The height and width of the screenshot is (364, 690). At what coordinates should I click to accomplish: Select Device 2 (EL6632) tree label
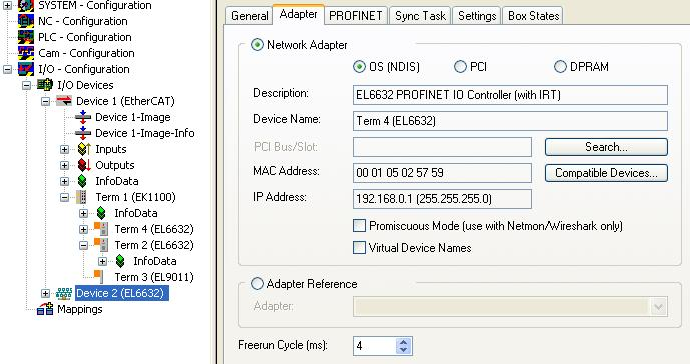[121, 293]
